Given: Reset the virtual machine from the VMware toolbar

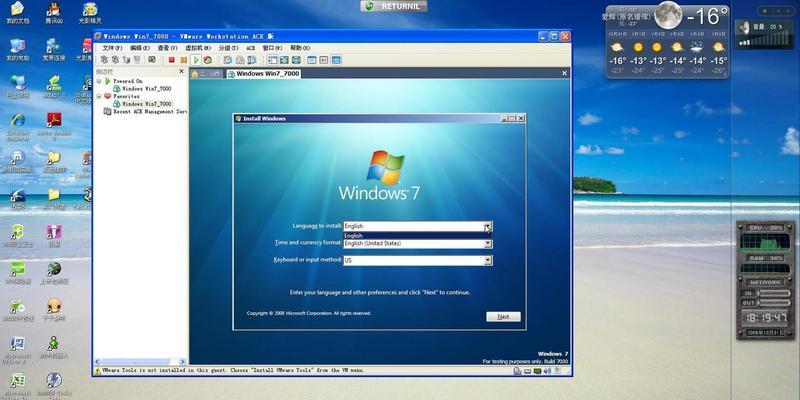Looking at the screenshot, I should [208, 60].
